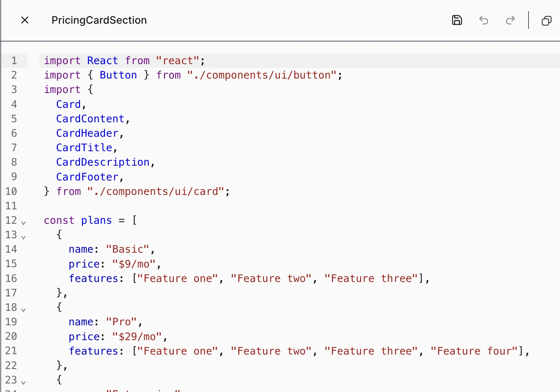Save the file with the floppy disk icon
The image size is (560, 392).
[x=457, y=20]
